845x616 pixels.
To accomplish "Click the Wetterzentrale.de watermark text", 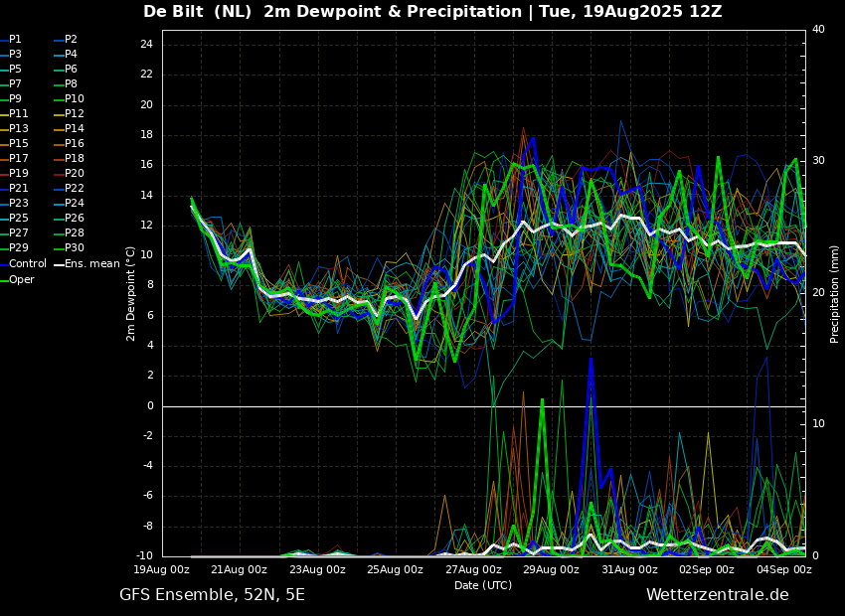I will pos(718,595).
